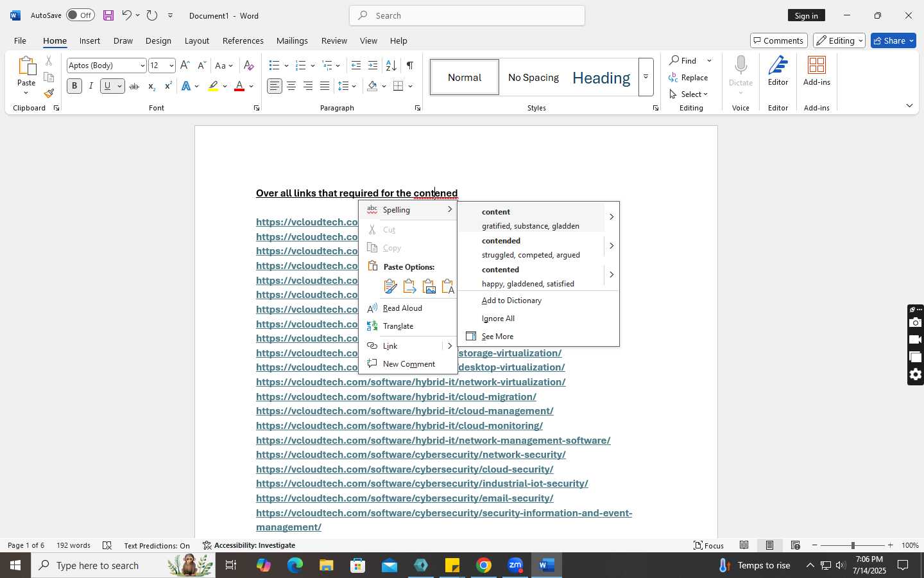Click the Shrink Font icon
The height and width of the screenshot is (578, 924).
[201, 66]
